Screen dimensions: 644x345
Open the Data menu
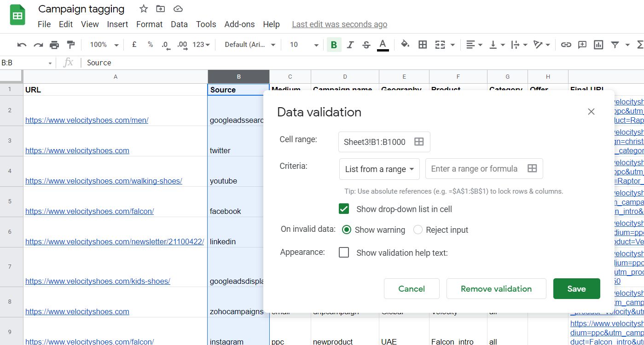pos(179,24)
